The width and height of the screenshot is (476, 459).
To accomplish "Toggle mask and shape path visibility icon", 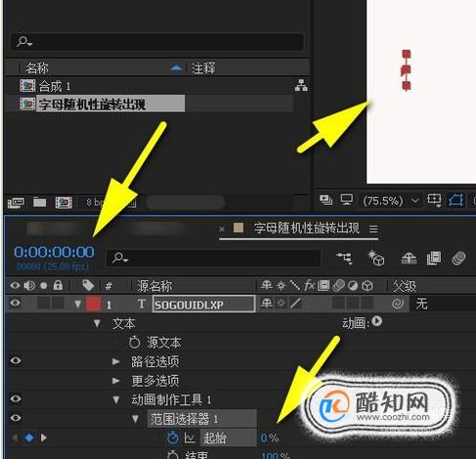I will [x=455, y=200].
